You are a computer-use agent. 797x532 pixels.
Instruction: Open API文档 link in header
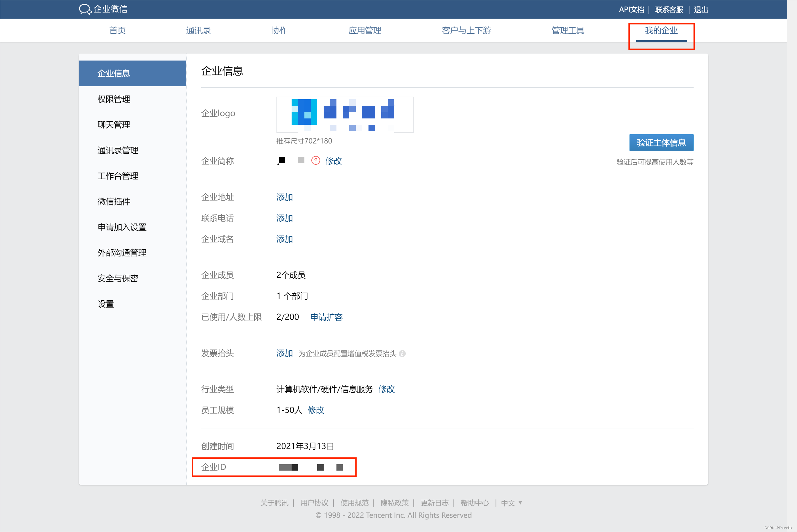click(x=631, y=10)
